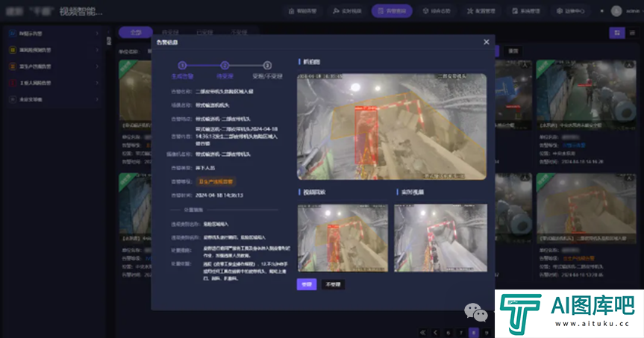
Task: Close the alarm info dialog
Action: tap(487, 42)
